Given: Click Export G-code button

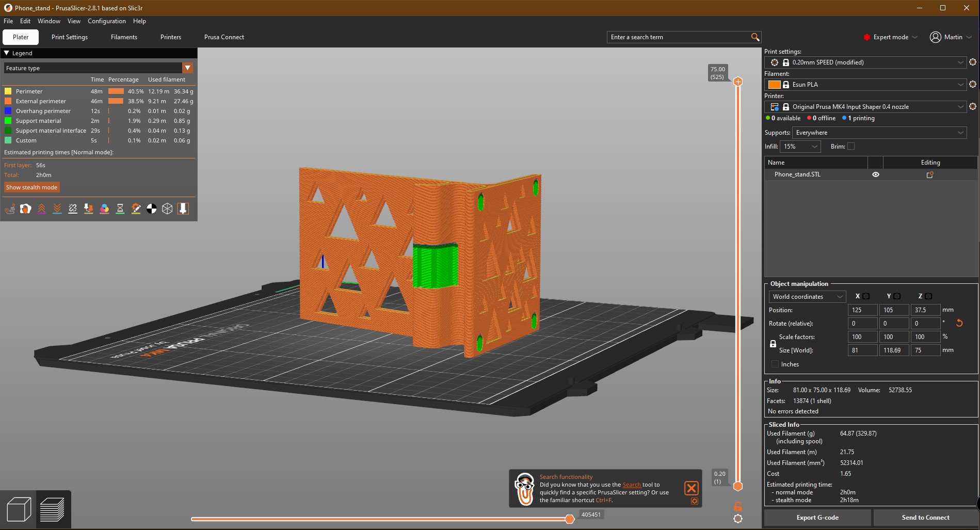Looking at the screenshot, I should tap(817, 518).
